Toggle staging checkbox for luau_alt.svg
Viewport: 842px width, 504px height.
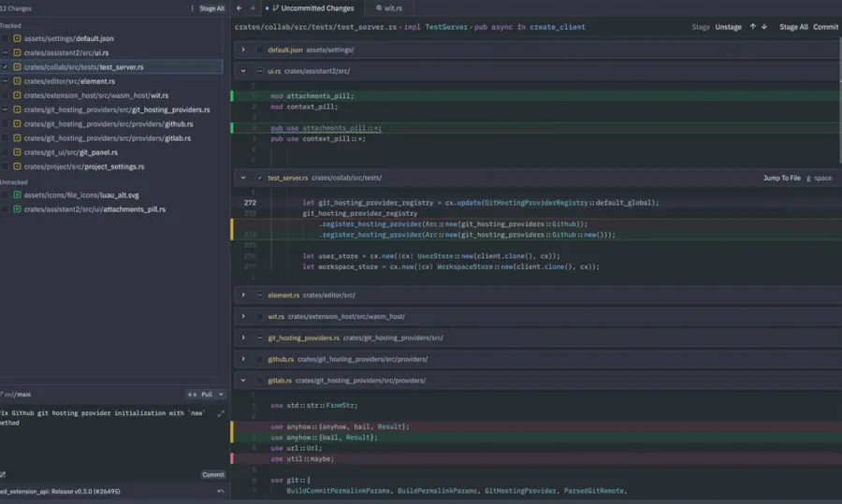tap(5, 195)
